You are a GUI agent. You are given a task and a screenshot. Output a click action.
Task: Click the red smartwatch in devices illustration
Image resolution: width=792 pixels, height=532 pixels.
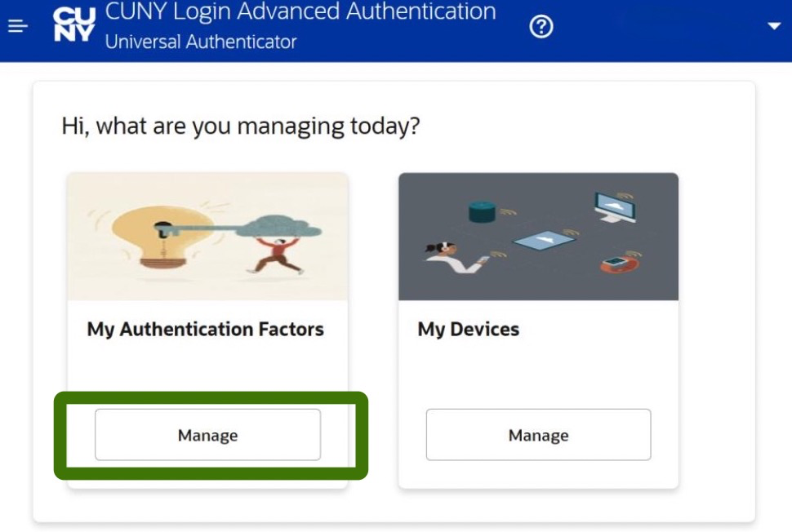[619, 264]
